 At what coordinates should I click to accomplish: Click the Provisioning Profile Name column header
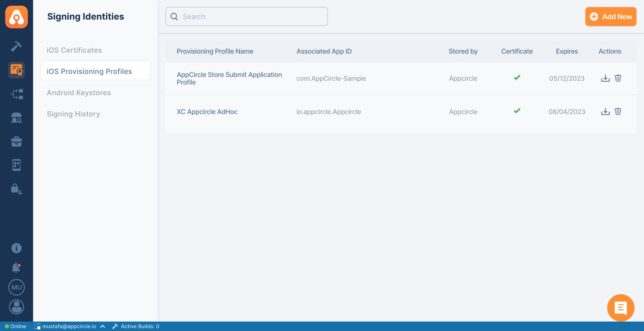pos(215,51)
